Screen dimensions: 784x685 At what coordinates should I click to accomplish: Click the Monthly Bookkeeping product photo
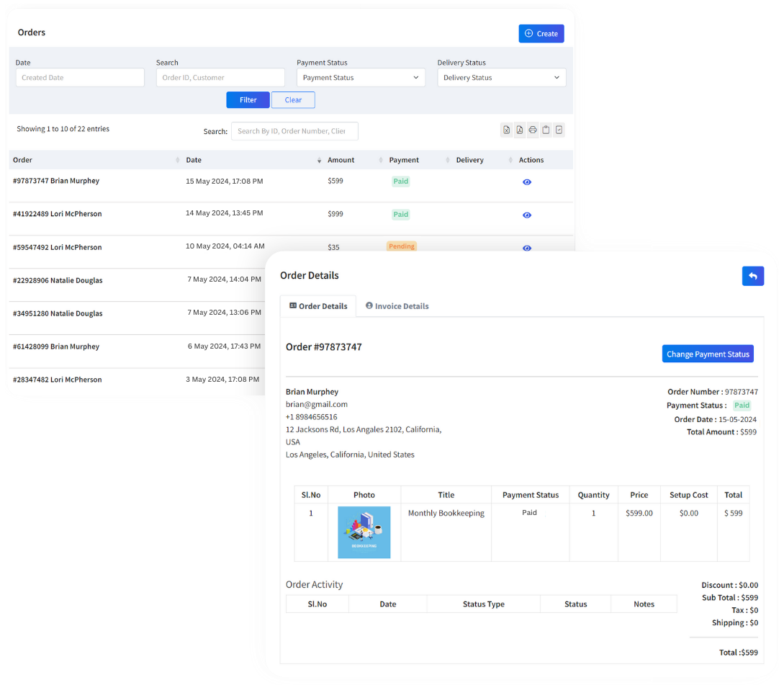point(364,532)
